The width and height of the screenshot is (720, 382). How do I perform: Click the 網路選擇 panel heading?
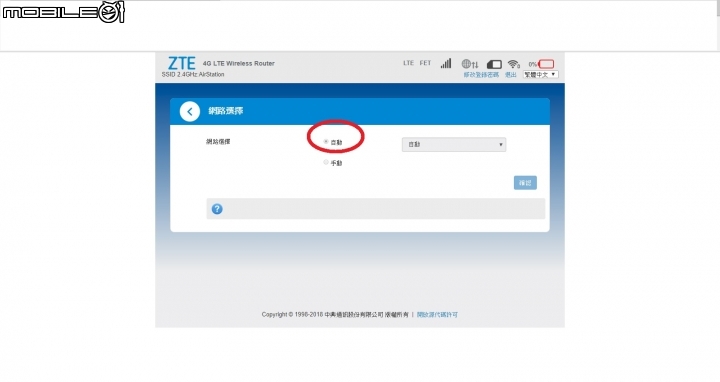point(225,111)
